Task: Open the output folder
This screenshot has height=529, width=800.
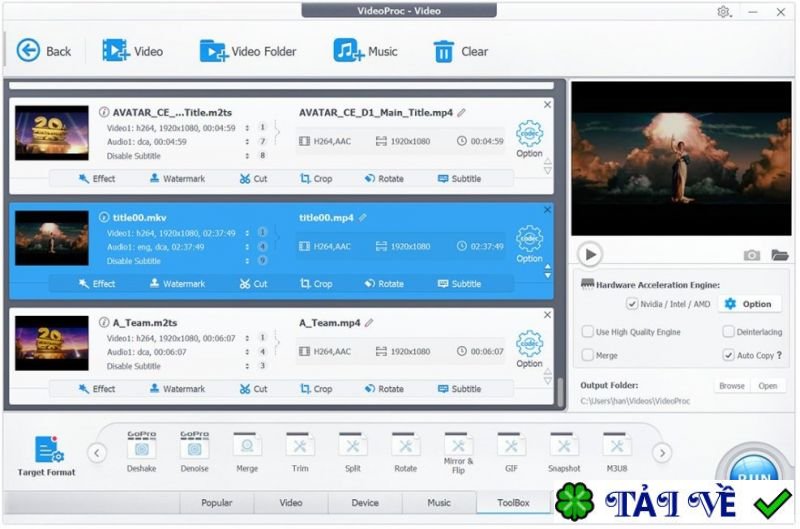Action: [x=767, y=386]
